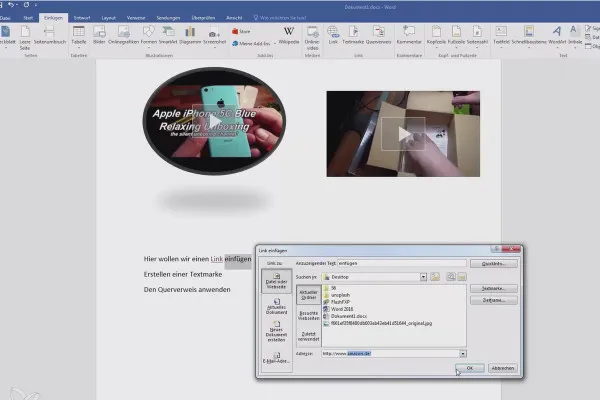Open the Fußzeile footer menu
The height and width of the screenshot is (400, 600).
pyautogui.click(x=456, y=36)
